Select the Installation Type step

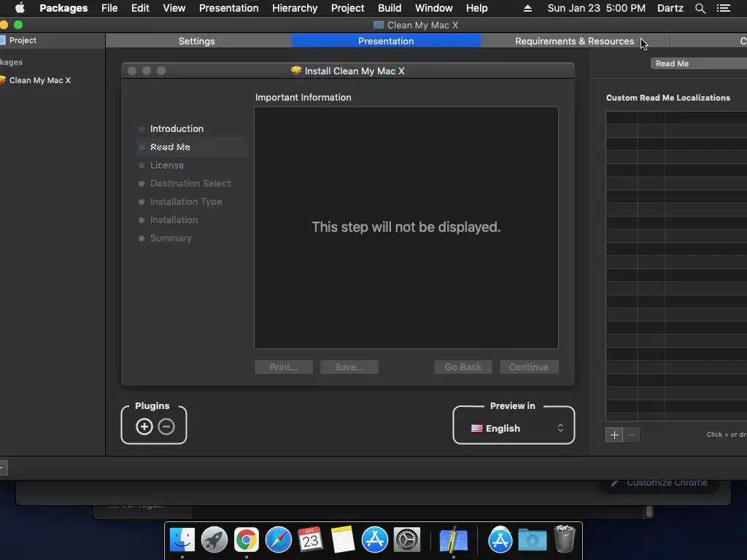point(186,201)
